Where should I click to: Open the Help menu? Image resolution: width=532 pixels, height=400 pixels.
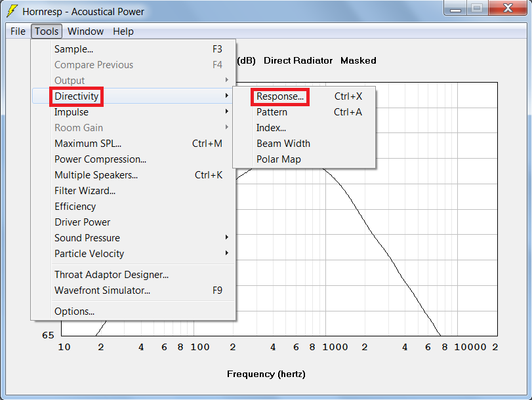pyautogui.click(x=123, y=31)
